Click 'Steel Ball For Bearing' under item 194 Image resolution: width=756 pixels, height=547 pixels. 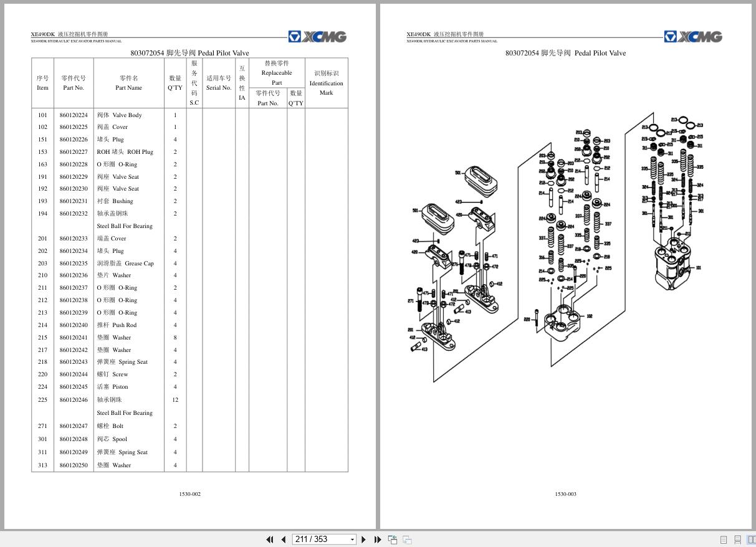[125, 226]
